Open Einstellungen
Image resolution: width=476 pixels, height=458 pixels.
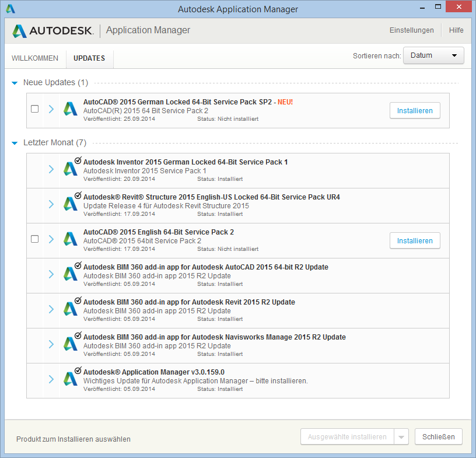[x=412, y=30]
